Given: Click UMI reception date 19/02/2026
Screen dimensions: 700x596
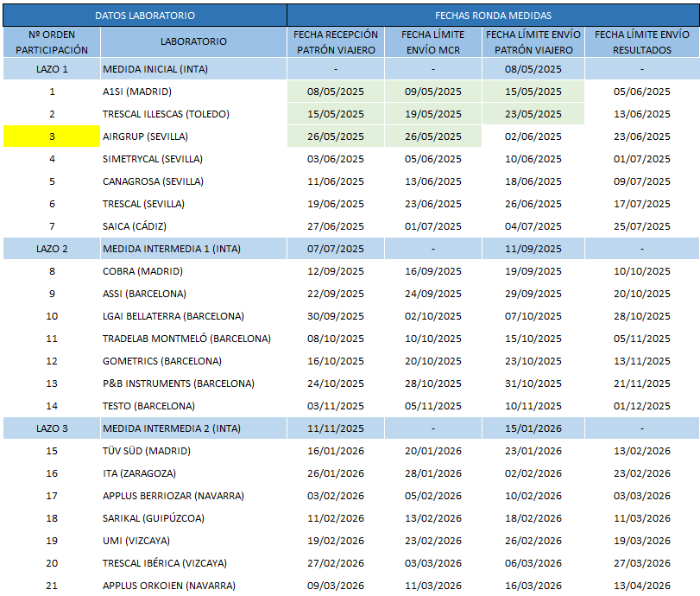Looking at the screenshot, I should 336,541.
